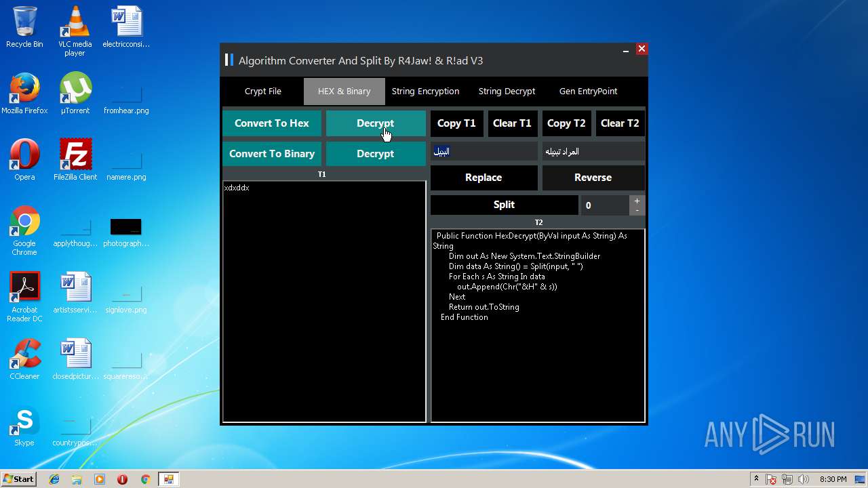Viewport: 868px width, 488px height.
Task: Open Opera from the taskbar
Action: coord(122,479)
